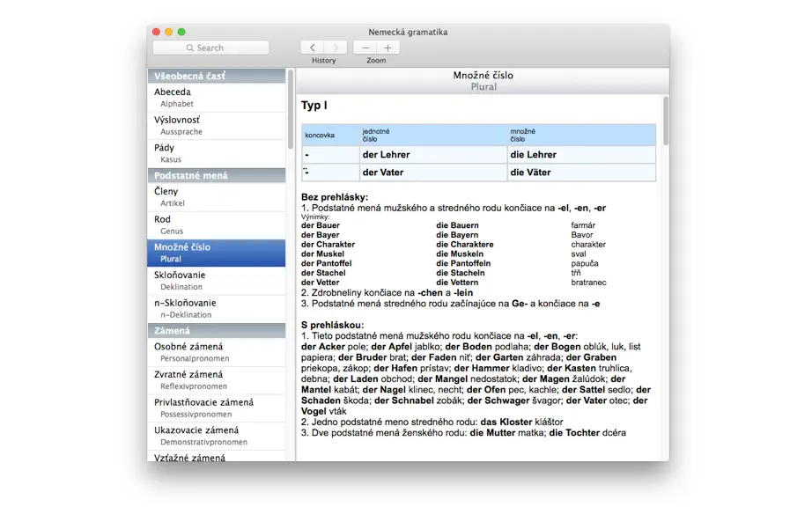Click the Zámená section header
The image size is (812, 507).
click(x=217, y=331)
